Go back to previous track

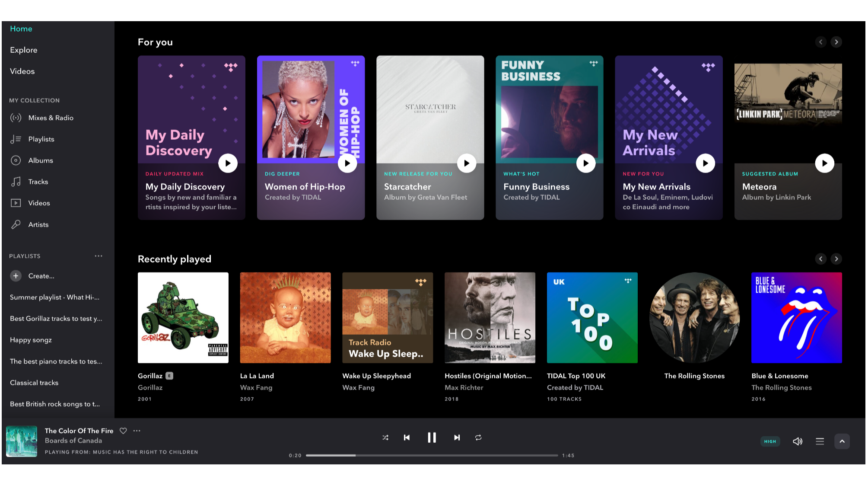(x=407, y=438)
